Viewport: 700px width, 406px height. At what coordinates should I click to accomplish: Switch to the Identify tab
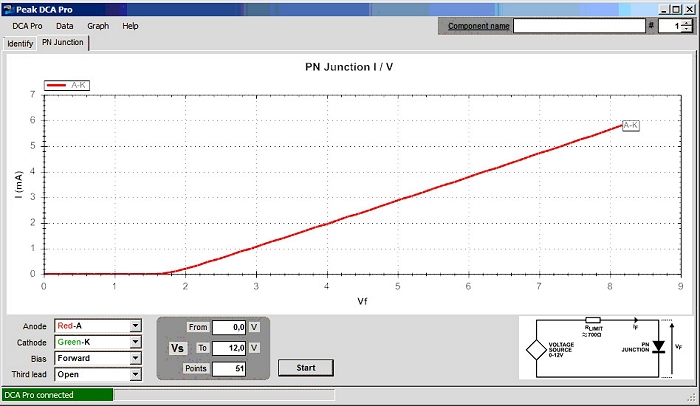[x=20, y=43]
